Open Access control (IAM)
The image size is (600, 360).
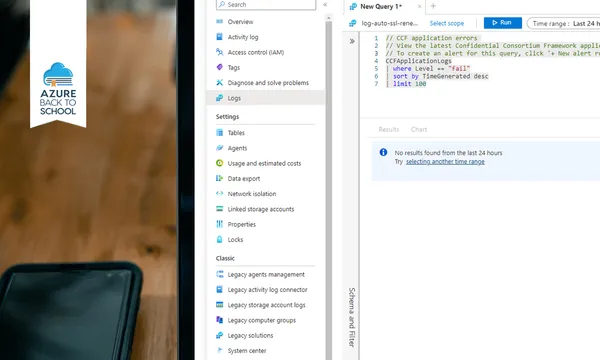(x=256, y=52)
